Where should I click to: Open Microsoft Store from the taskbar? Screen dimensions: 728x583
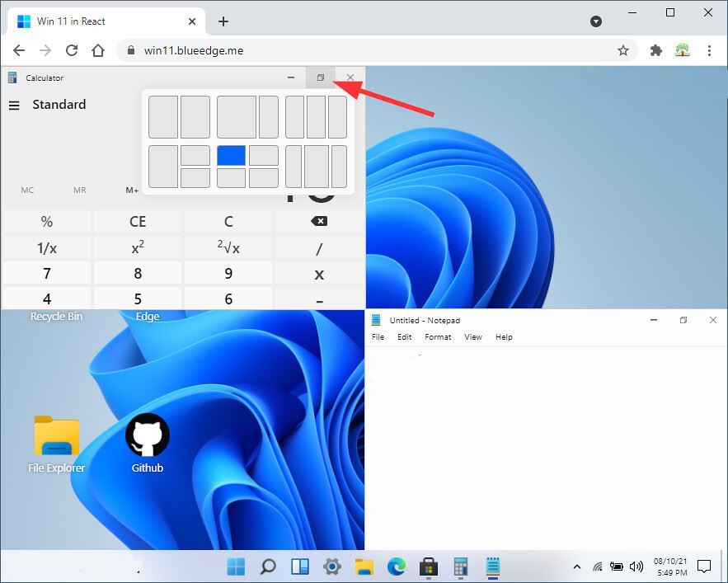pyautogui.click(x=428, y=567)
